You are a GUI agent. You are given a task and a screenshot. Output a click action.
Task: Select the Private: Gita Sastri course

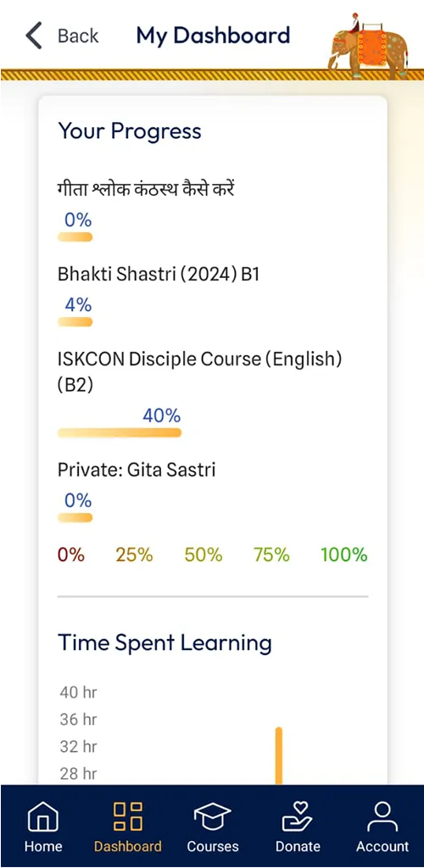(137, 470)
